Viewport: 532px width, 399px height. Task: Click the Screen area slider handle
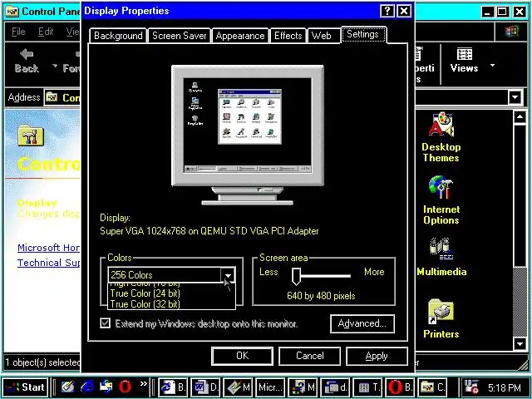296,276
